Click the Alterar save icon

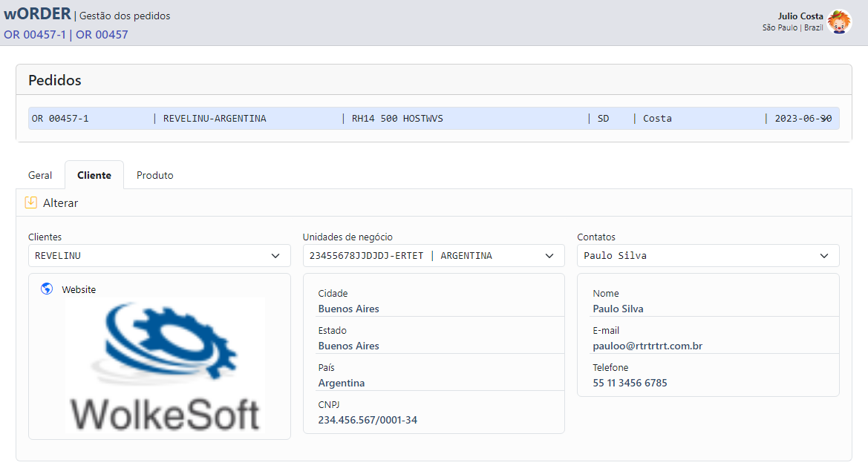point(31,203)
